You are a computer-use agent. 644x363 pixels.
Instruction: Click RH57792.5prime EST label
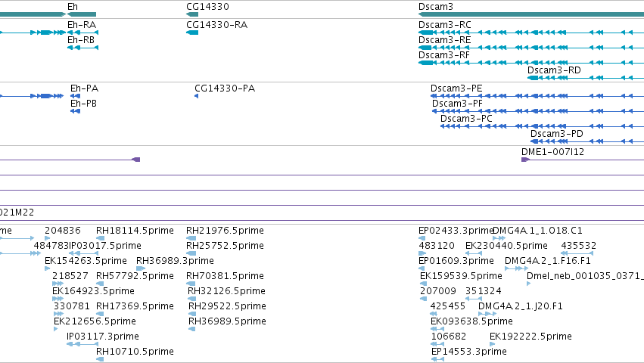click(135, 276)
